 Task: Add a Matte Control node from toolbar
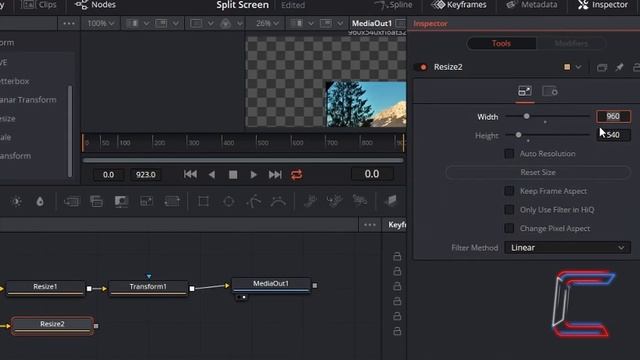121,201
